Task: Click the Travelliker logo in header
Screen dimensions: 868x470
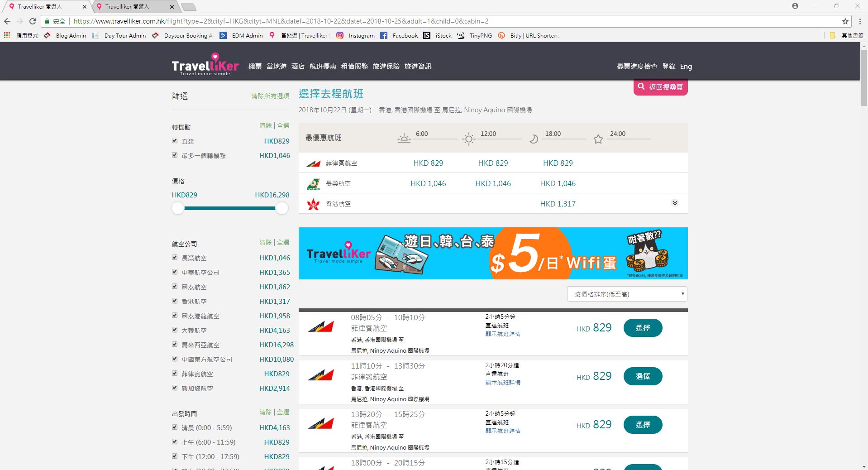Action: [x=205, y=64]
